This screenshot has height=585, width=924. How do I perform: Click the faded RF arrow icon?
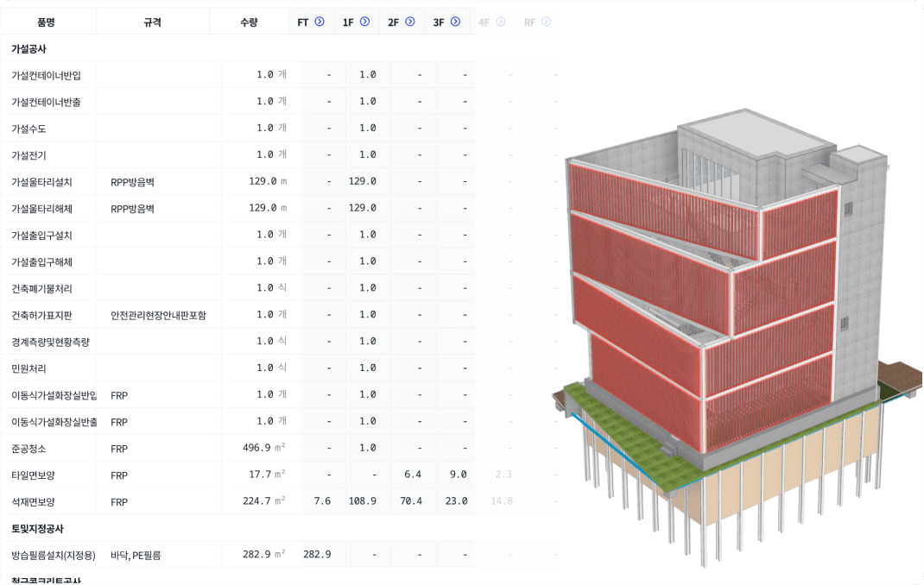coord(546,22)
